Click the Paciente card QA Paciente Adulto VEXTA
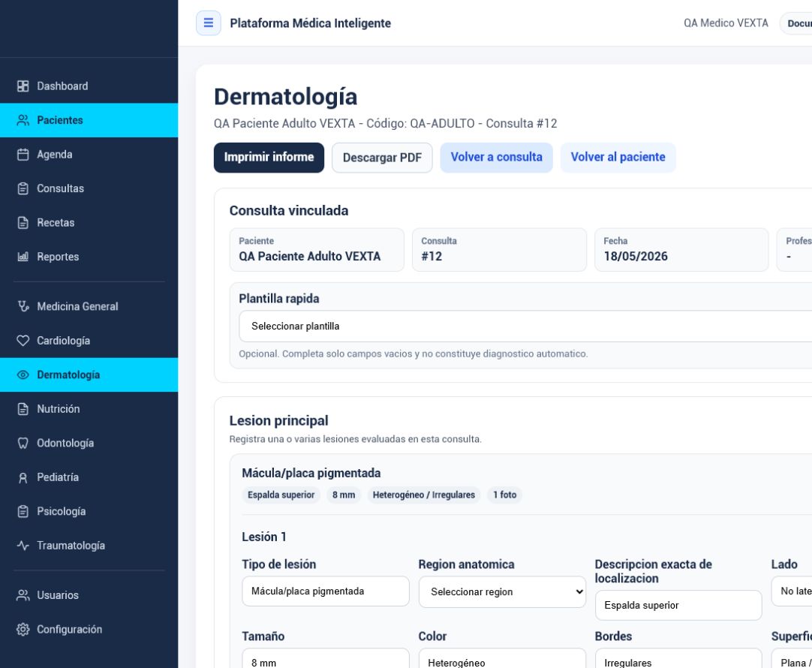The width and height of the screenshot is (812, 668). pos(317,250)
